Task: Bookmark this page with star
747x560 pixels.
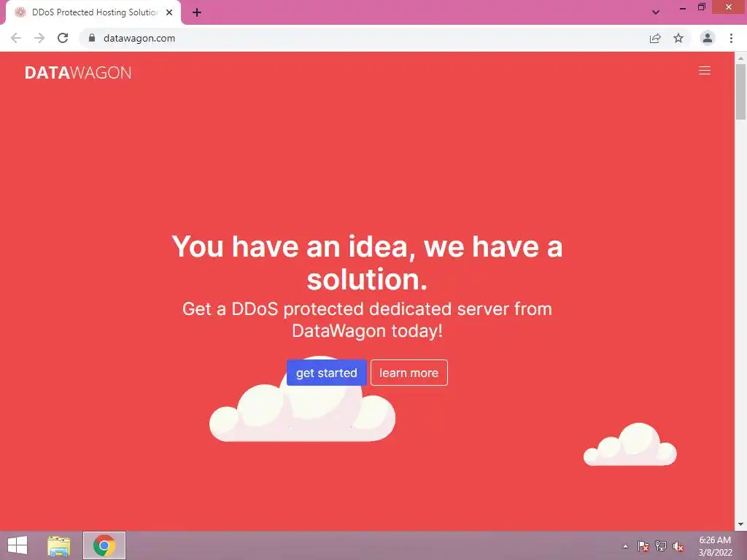Action: point(678,38)
